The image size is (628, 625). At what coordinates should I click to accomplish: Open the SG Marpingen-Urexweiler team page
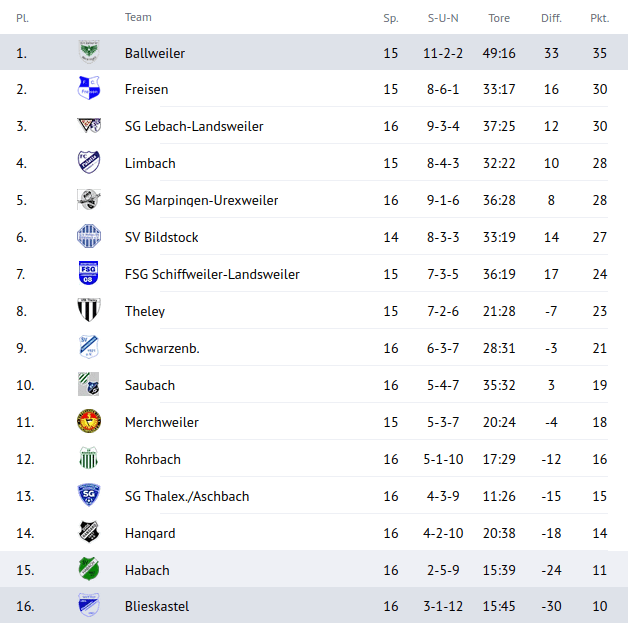click(201, 200)
